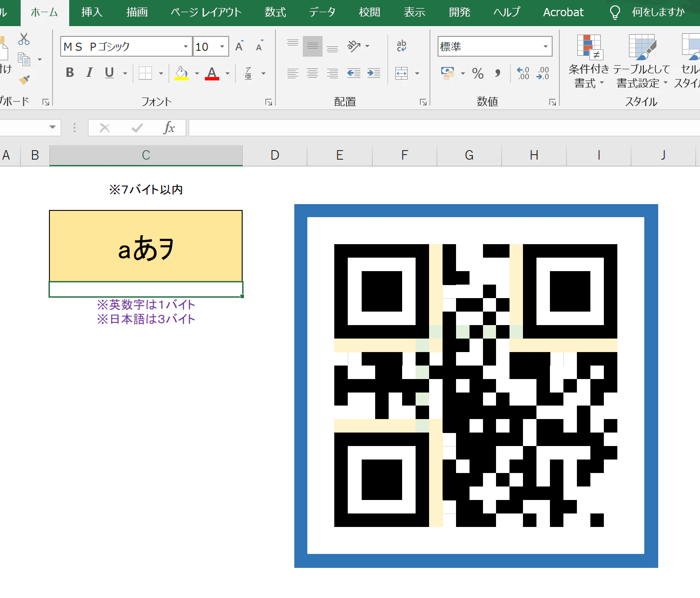
Task: Decrease indent in the cell
Action: [x=354, y=73]
